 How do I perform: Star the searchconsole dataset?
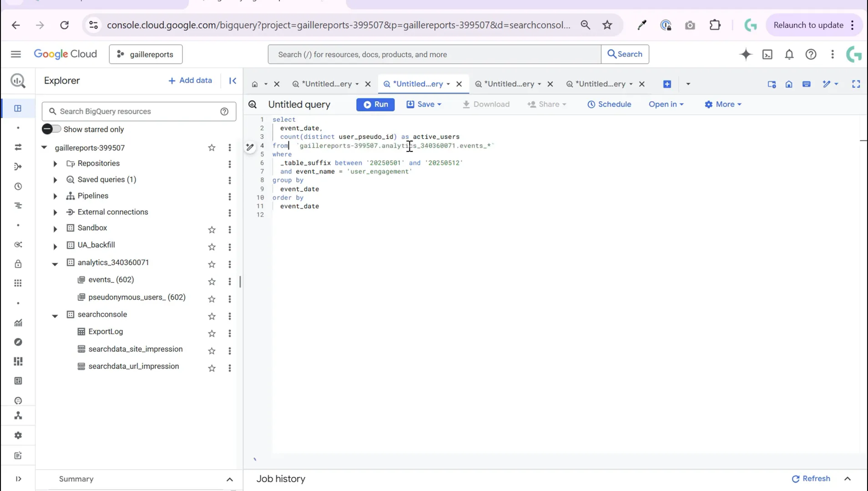coord(212,316)
